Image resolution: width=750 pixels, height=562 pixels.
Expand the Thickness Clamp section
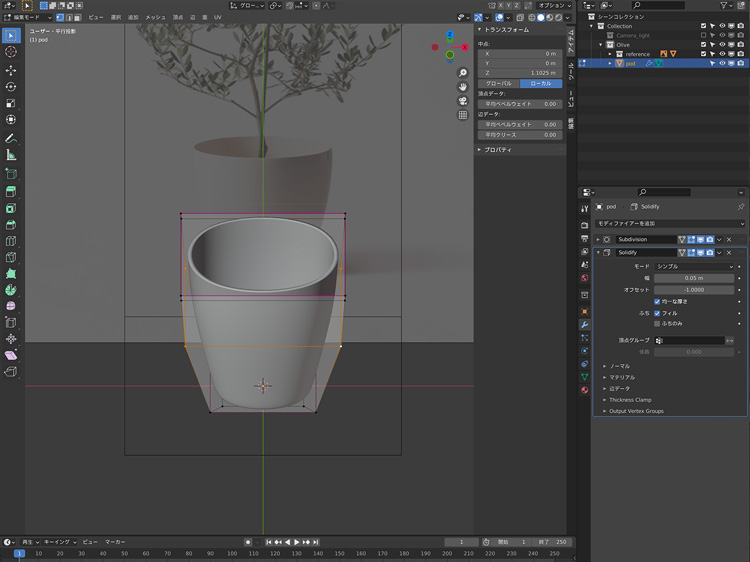click(630, 399)
